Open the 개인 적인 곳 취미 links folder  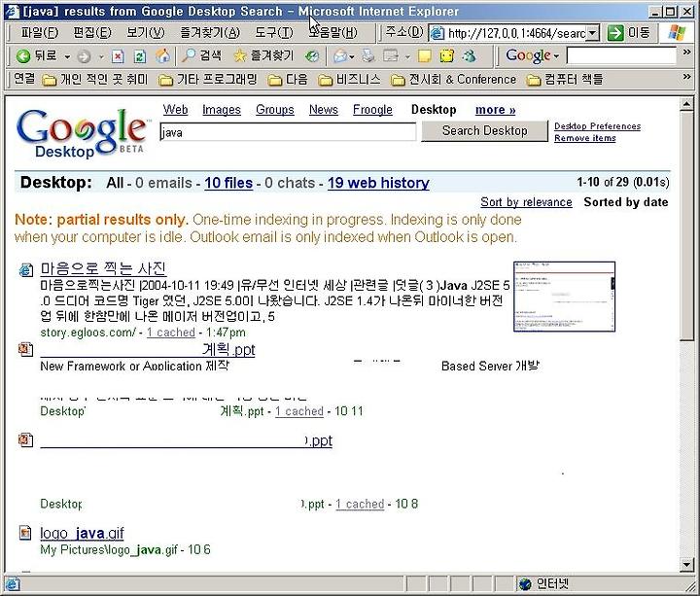coord(94,80)
